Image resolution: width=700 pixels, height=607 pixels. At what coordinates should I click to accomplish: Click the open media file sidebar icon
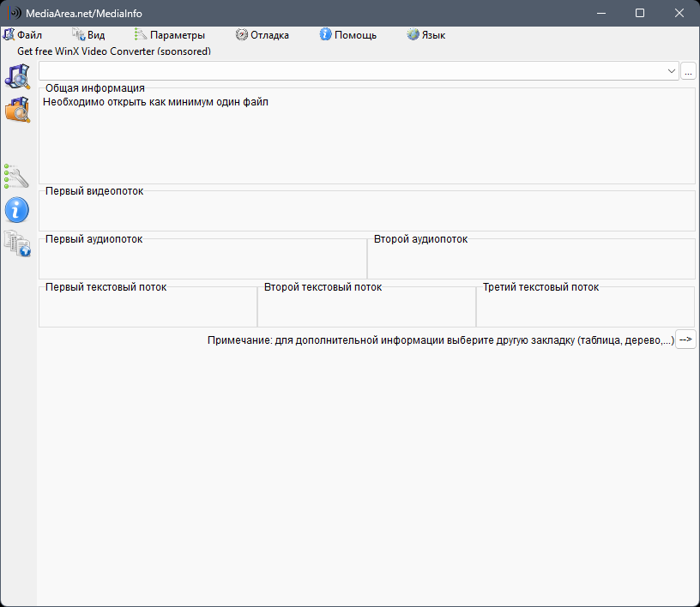coord(17,76)
